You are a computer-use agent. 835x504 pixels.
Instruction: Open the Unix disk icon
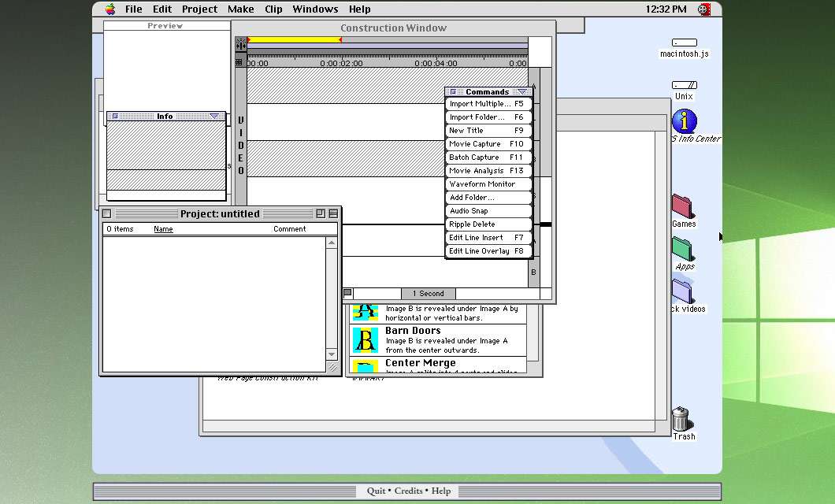684,85
